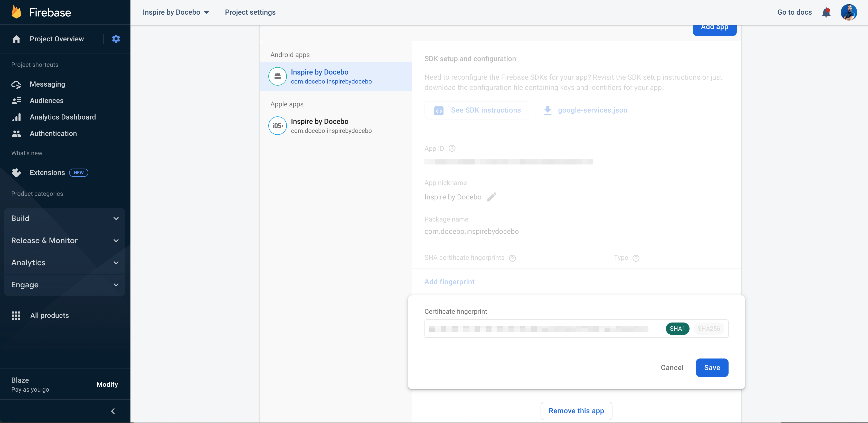Image resolution: width=868 pixels, height=423 pixels.
Task: Click the notification bell icon
Action: point(826,12)
